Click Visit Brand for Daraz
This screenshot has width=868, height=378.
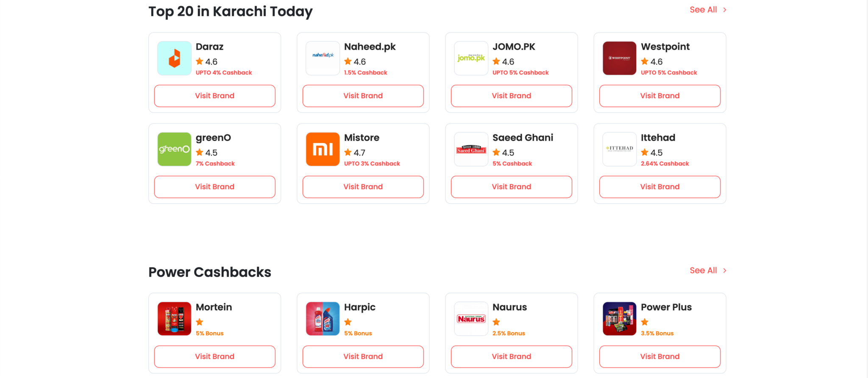[x=214, y=96]
